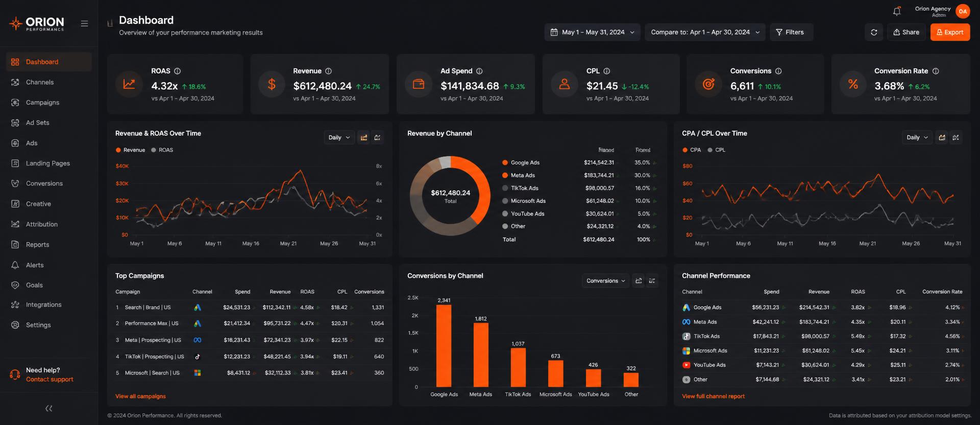Click the Meta Ads conversions bar

(x=481, y=355)
